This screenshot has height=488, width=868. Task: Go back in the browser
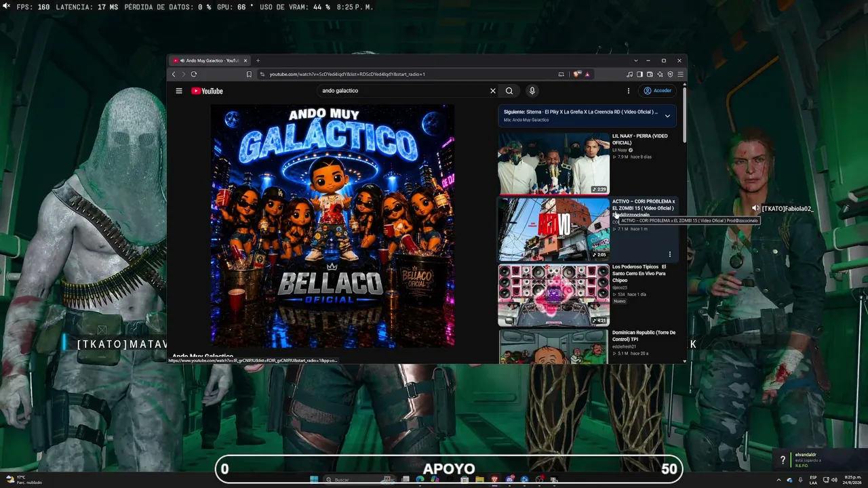pos(174,74)
